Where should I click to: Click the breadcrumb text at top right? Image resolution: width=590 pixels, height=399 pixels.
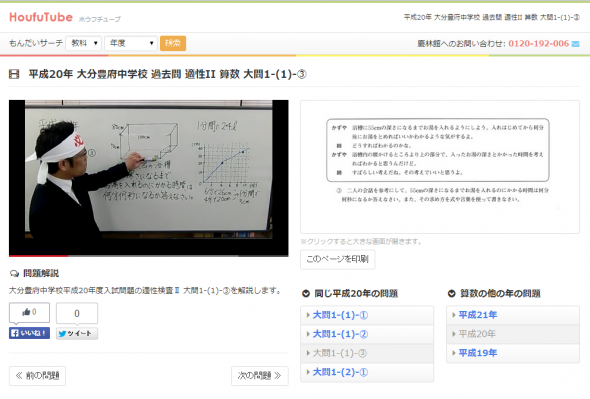(x=491, y=17)
